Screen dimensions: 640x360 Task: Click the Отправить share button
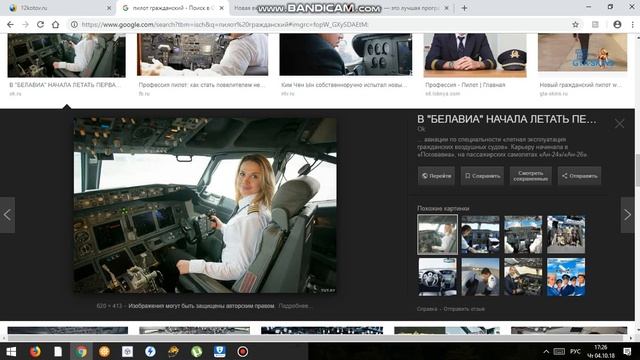(579, 176)
